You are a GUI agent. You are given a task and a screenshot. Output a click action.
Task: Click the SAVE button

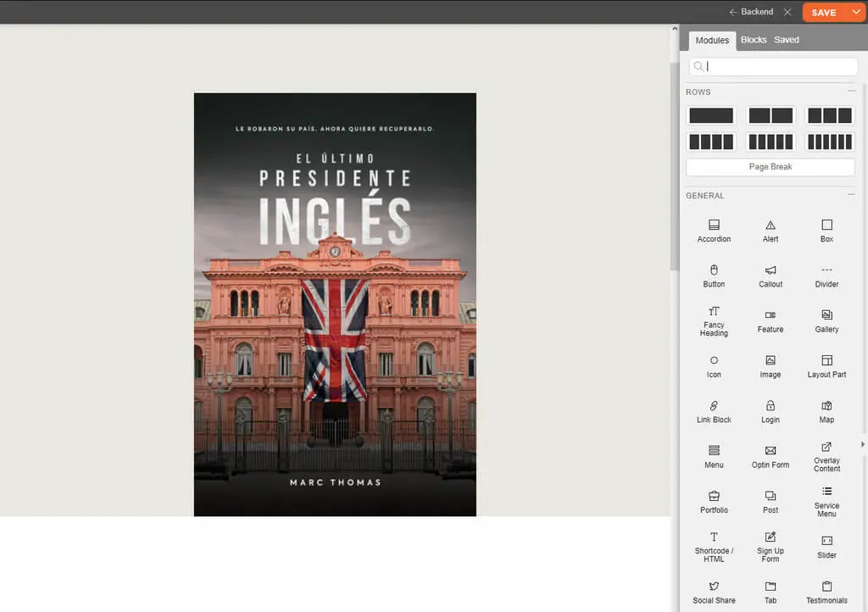(x=824, y=12)
